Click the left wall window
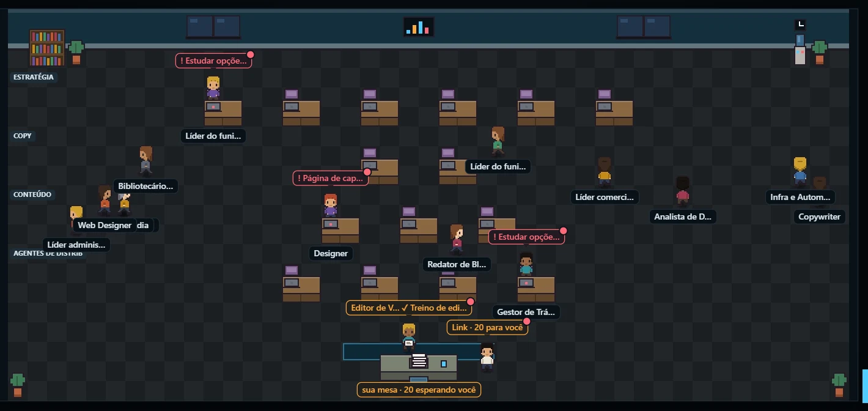The width and height of the screenshot is (868, 411). 213,27
